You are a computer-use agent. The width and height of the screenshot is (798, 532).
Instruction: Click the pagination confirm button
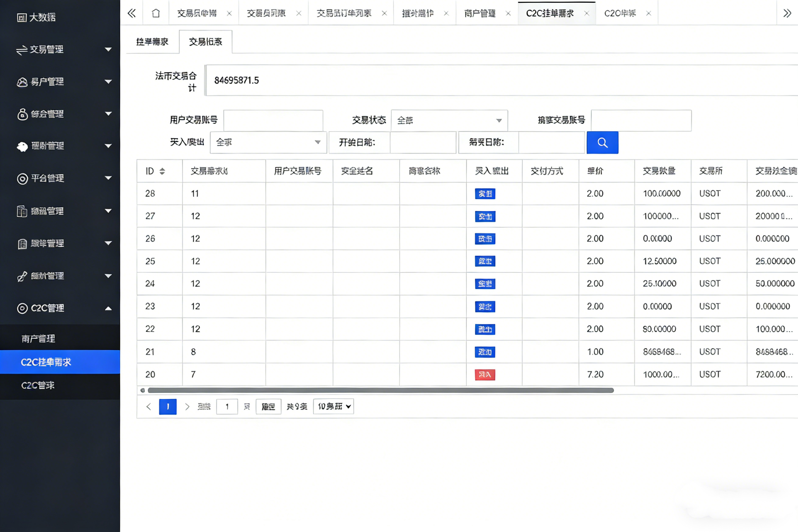(268, 406)
